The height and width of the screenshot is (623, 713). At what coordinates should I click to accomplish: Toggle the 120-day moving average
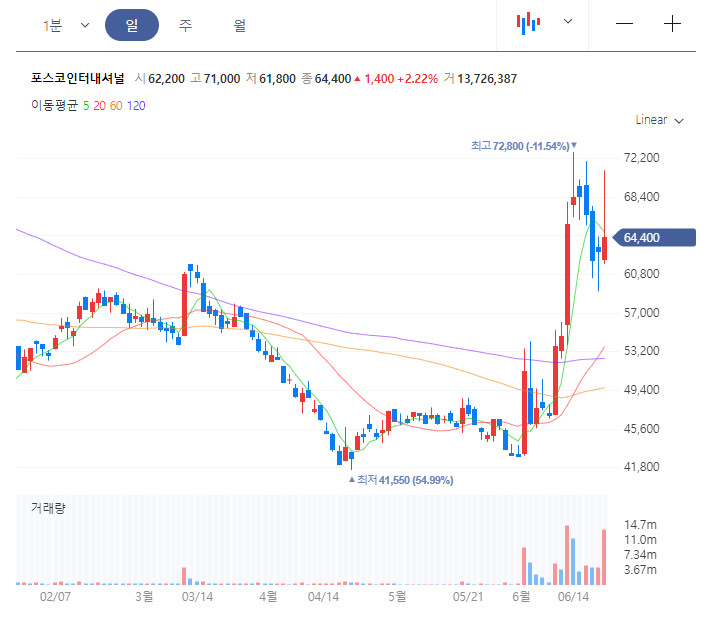[x=136, y=106]
